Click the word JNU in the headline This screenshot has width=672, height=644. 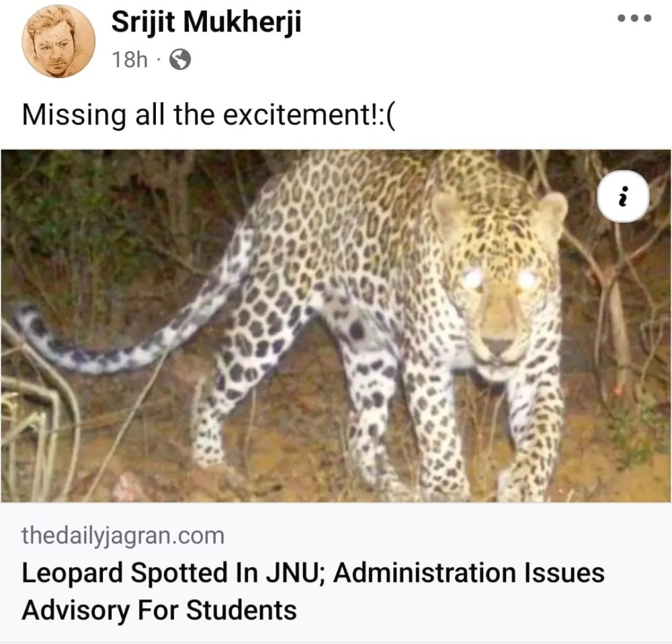point(282,573)
